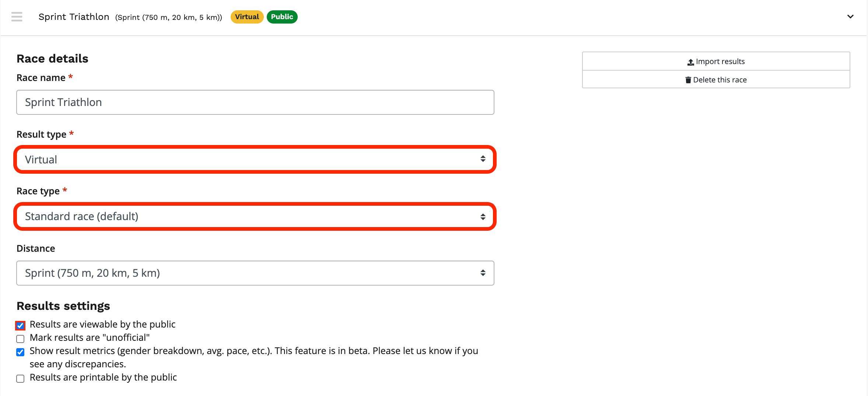This screenshot has width=868, height=396.
Task: Uncheck Results are viewable by the public
Action: [x=20, y=325]
